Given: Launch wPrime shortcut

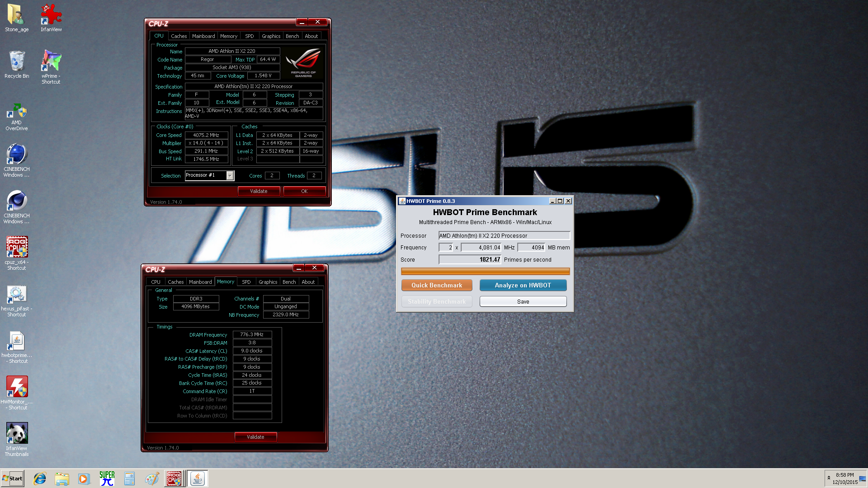Looking at the screenshot, I should coord(51,67).
